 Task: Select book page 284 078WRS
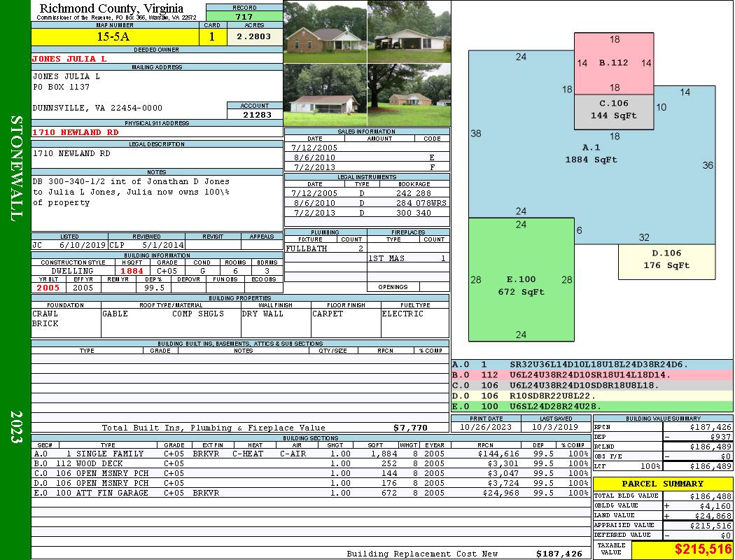coord(421,203)
